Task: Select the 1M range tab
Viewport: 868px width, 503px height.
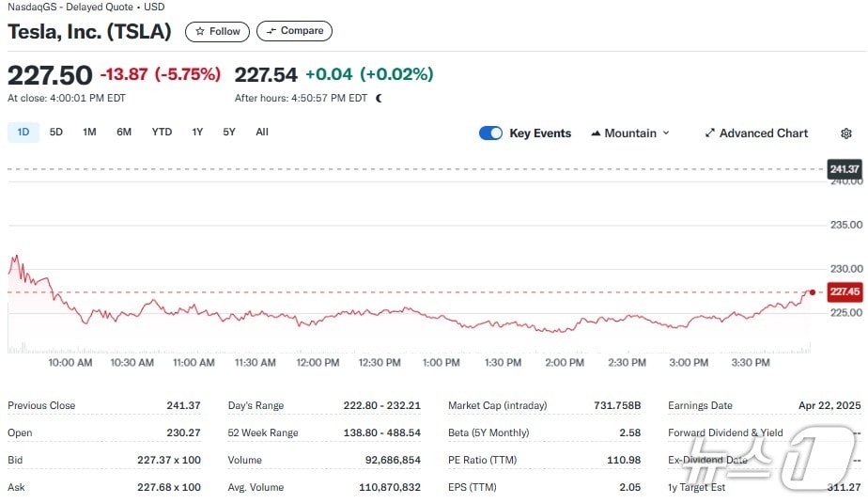Action: click(x=89, y=133)
